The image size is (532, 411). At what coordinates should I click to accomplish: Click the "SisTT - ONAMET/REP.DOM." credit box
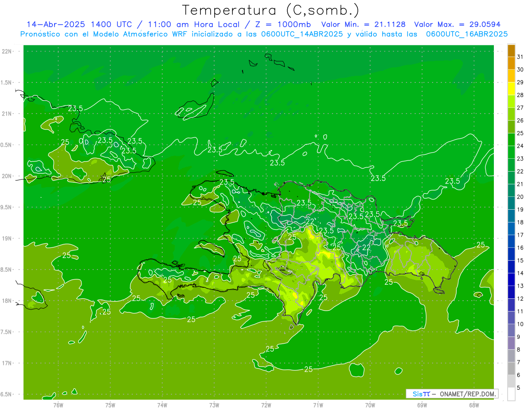click(452, 394)
